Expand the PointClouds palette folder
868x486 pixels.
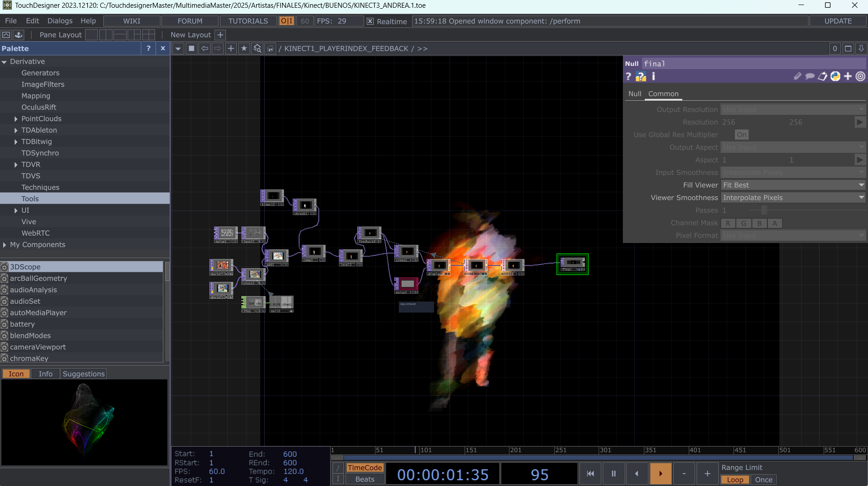point(16,119)
